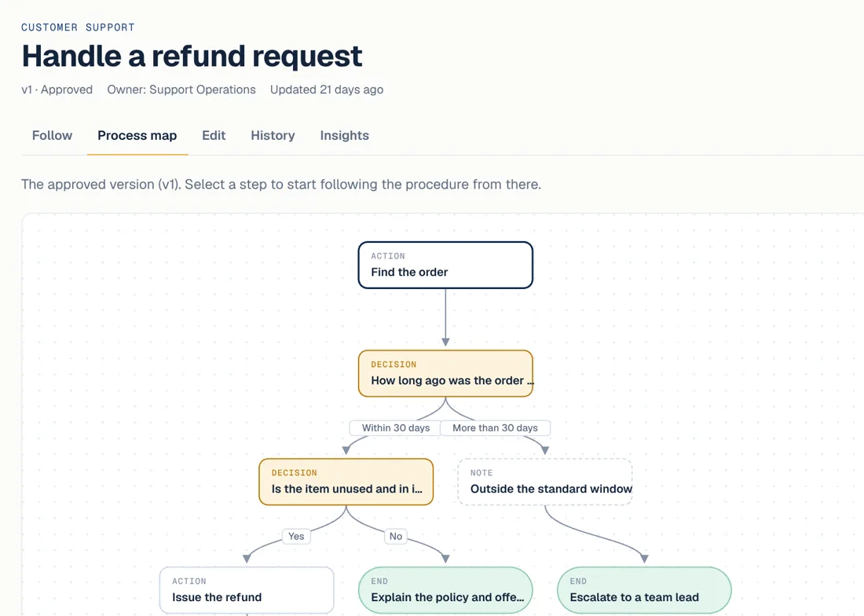Viewport: 864px width, 616px height.
Task: Select the 'Find the order' action step
Action: (x=445, y=265)
